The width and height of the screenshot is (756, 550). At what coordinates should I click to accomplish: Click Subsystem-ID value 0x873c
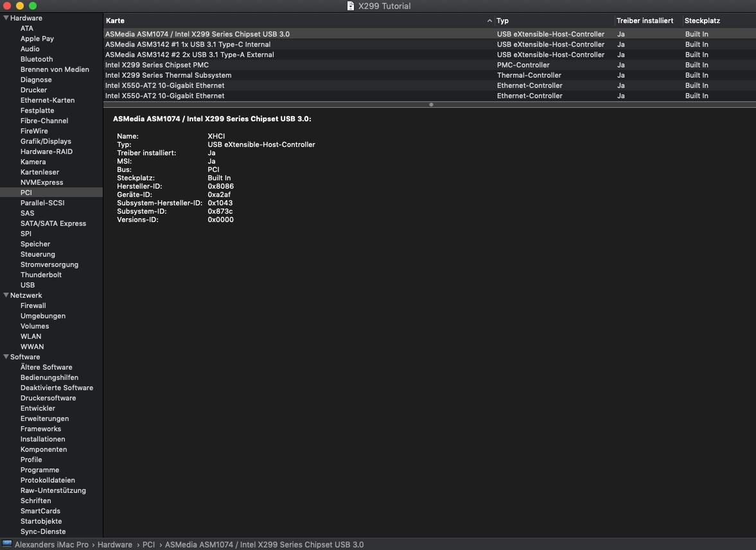point(220,211)
